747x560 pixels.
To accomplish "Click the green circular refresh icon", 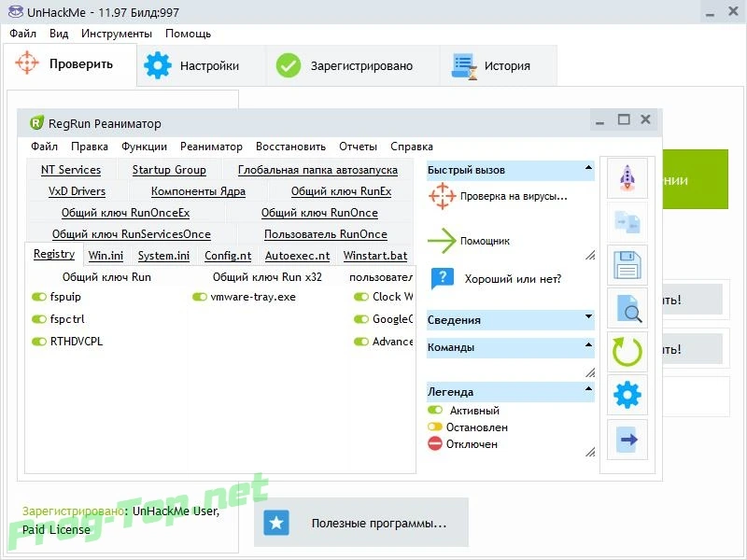I will [627, 352].
